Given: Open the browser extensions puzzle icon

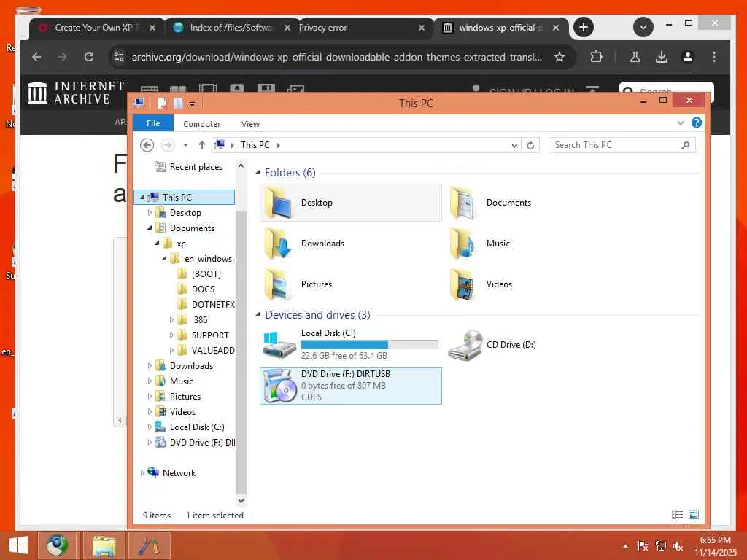Looking at the screenshot, I should point(596,57).
